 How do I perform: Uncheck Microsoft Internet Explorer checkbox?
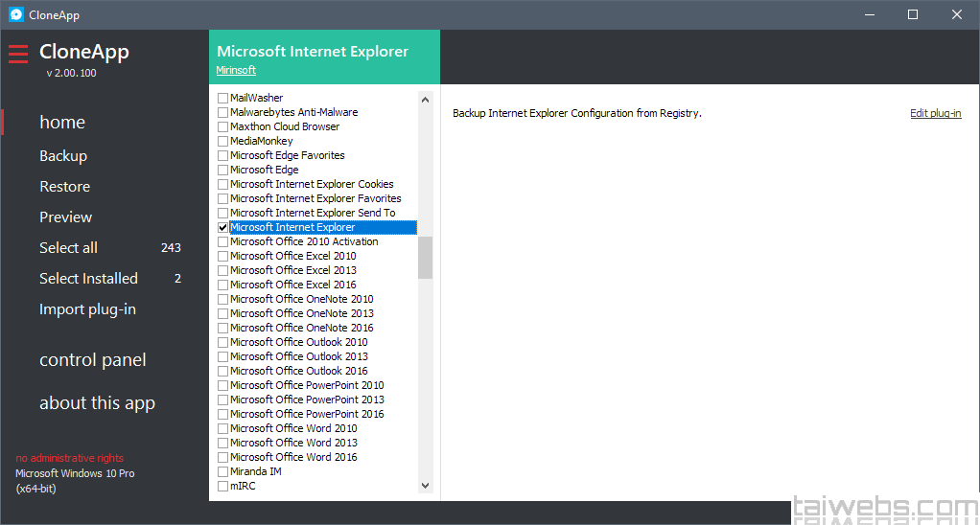pyautogui.click(x=223, y=228)
